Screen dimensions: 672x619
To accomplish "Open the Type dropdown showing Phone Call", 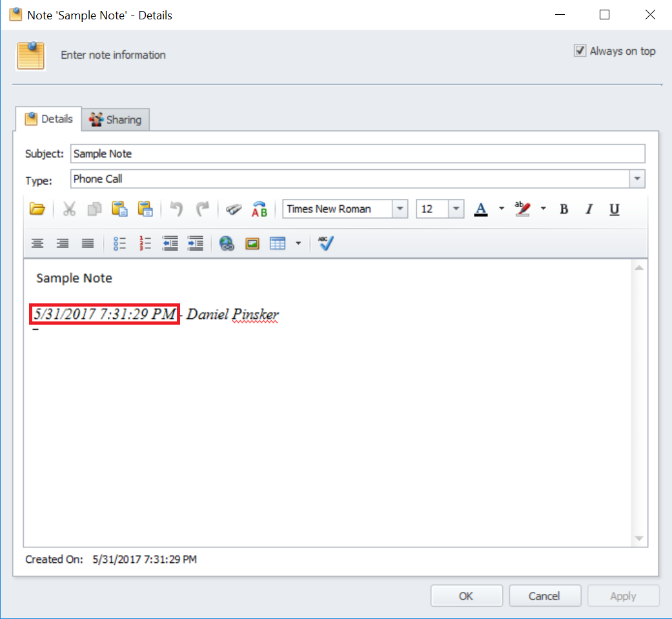I will [x=637, y=179].
